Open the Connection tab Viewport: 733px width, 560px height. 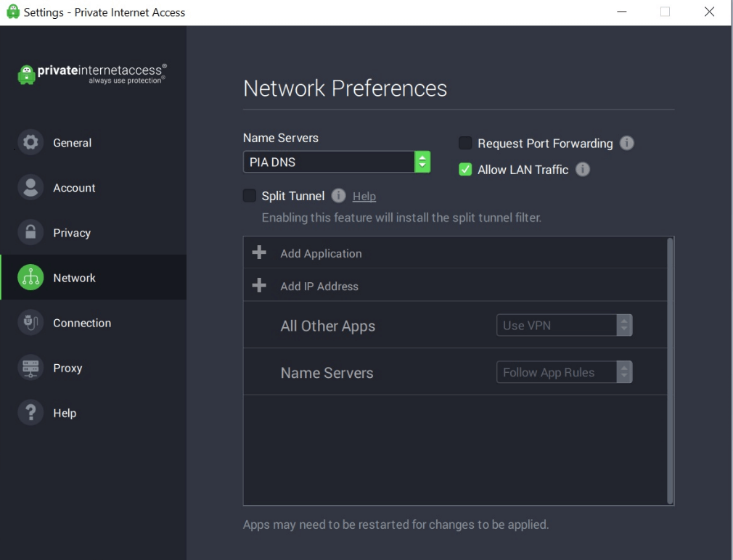(x=94, y=323)
